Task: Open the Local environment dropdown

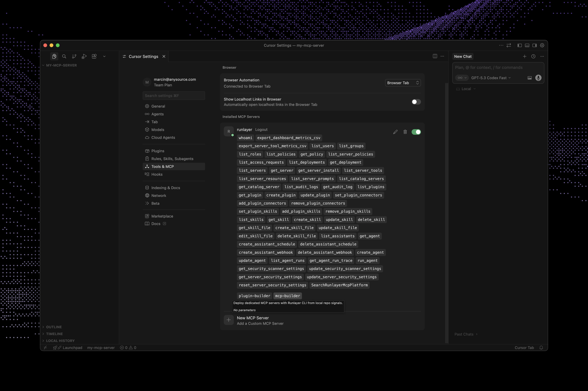Action: coord(466,89)
